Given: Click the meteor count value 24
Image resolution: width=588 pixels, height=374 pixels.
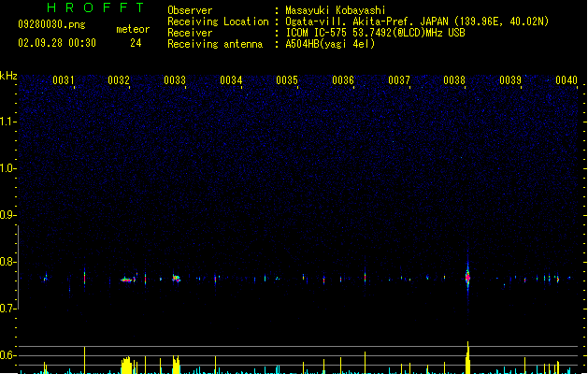Looking at the screenshot, I should coord(136,43).
